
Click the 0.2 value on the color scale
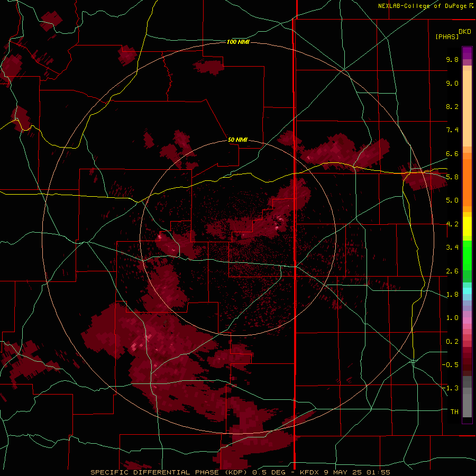(452, 342)
